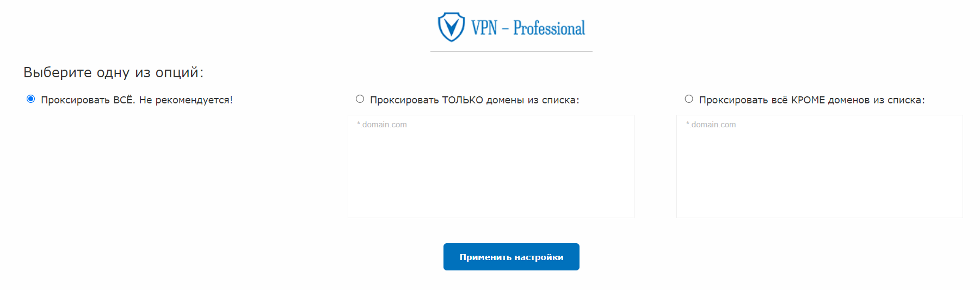Click the heading 'Выберите одну из опций:'
980x290 pixels.
tap(113, 72)
